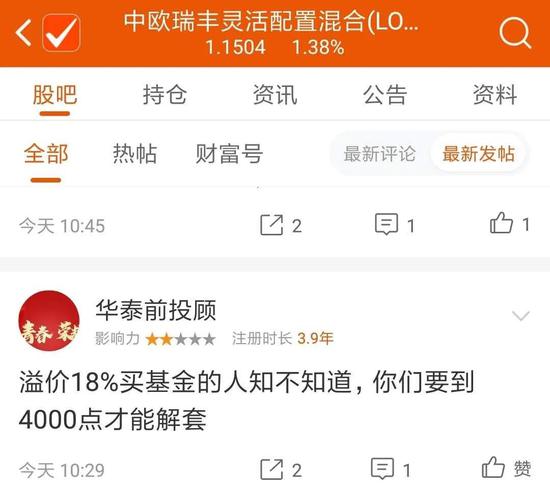Switch to the 持仓 tab
Image resolution: width=550 pixels, height=489 pixels.
(165, 95)
